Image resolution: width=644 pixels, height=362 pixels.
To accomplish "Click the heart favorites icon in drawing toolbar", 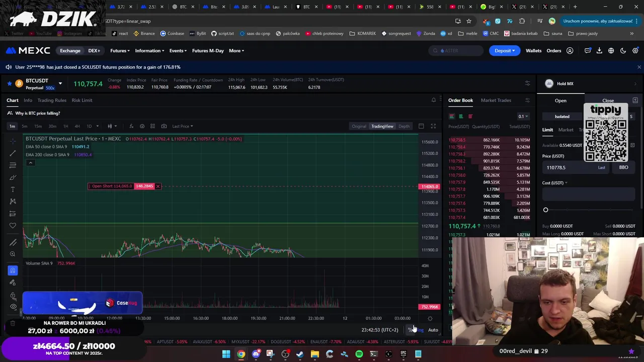I will pyautogui.click(x=13, y=226).
